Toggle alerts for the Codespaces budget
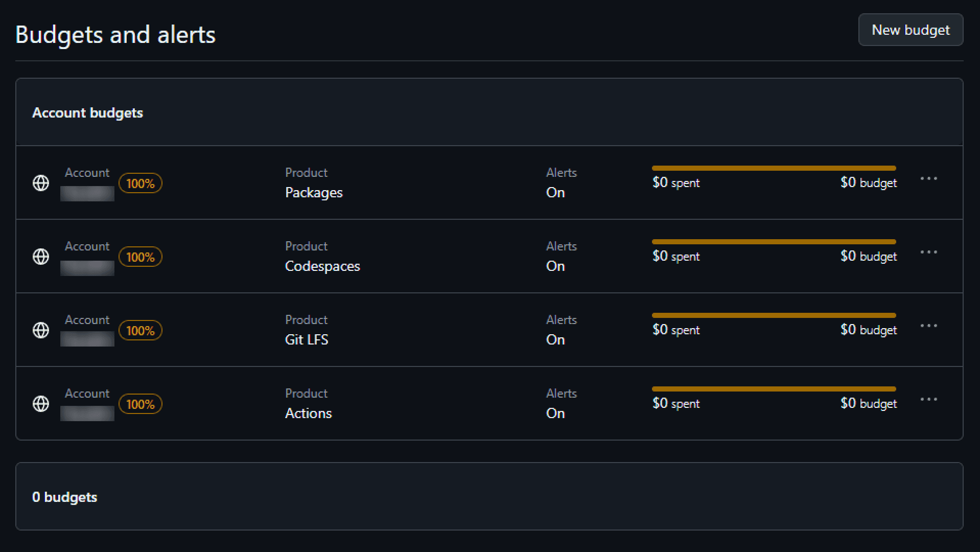 click(x=555, y=266)
